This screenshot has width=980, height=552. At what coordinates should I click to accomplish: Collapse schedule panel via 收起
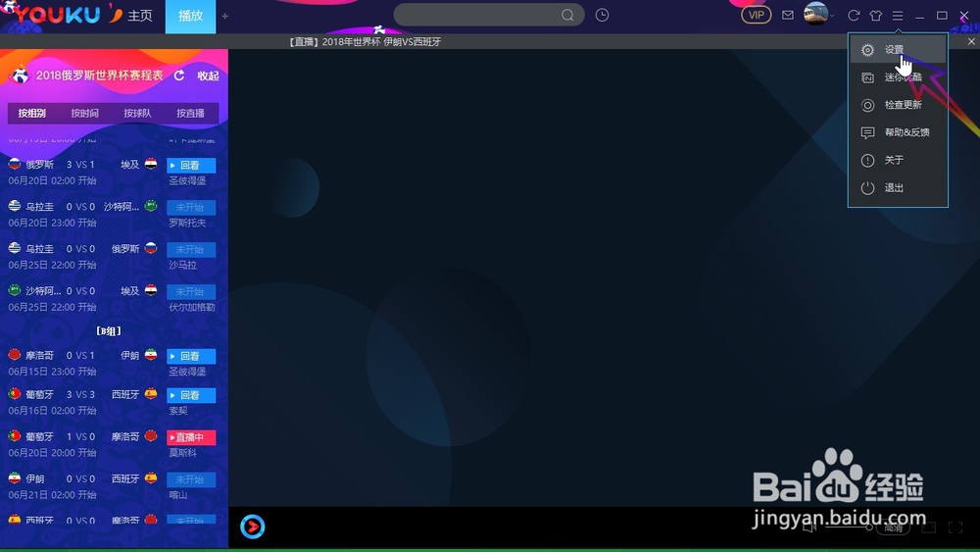[208, 75]
